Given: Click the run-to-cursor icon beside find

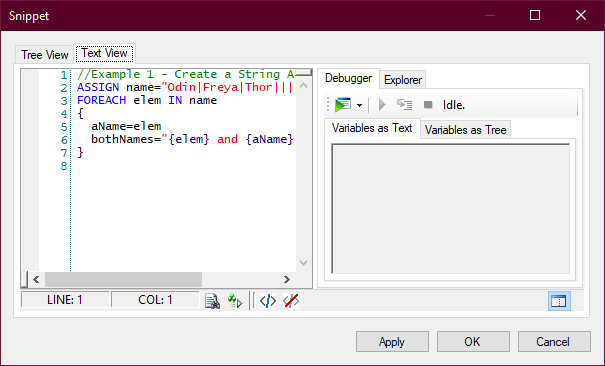Looking at the screenshot, I should (235, 301).
